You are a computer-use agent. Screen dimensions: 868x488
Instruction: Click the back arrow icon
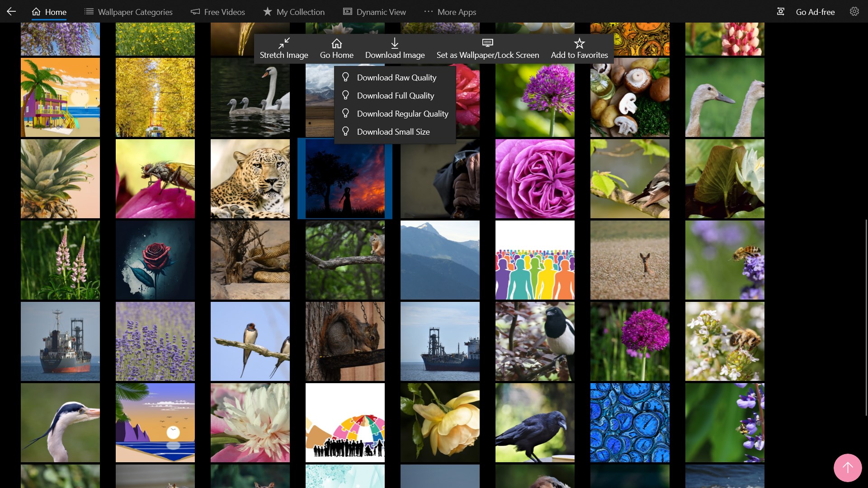tap(11, 12)
